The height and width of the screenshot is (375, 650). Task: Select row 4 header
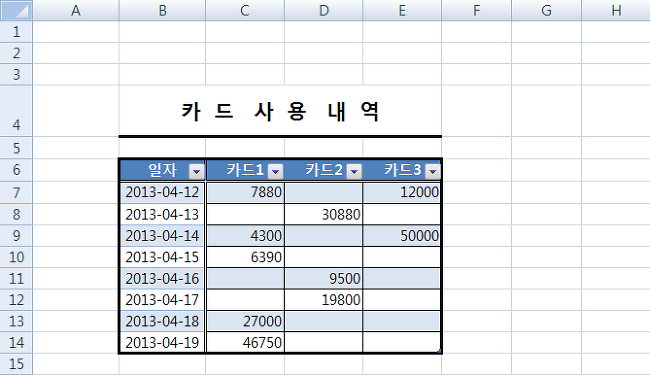click(x=16, y=111)
